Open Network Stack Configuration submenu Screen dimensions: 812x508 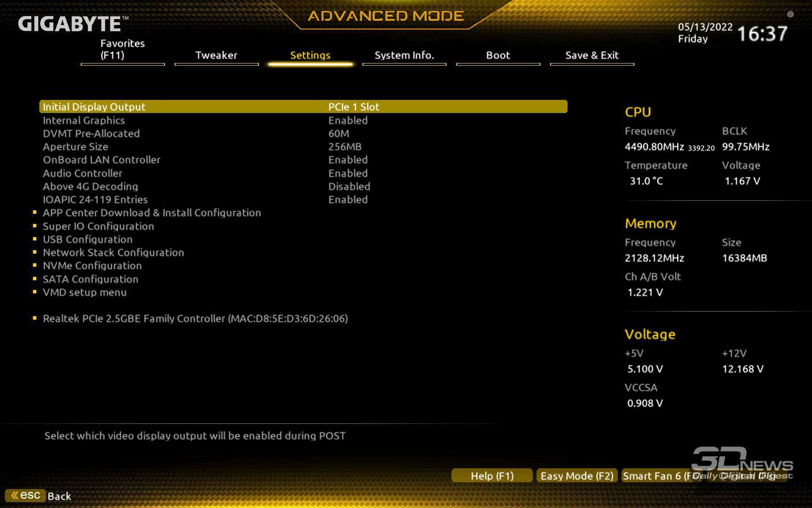click(113, 252)
